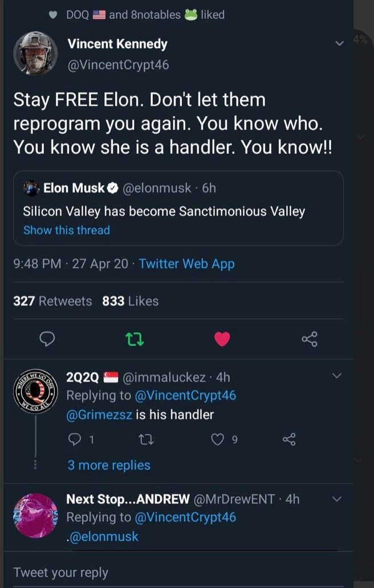Undo retweet on the main tweet
The height and width of the screenshot is (588, 374).
pyautogui.click(x=135, y=340)
